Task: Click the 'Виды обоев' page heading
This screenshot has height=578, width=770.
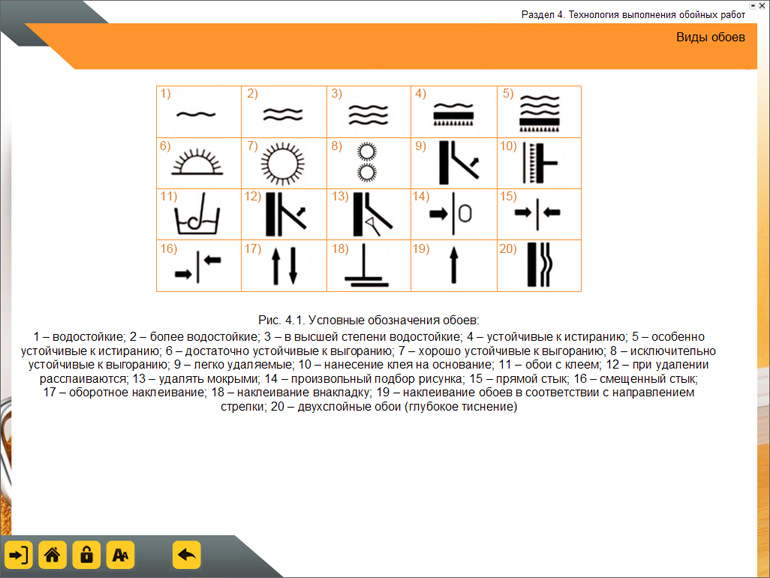Action: 710,38
